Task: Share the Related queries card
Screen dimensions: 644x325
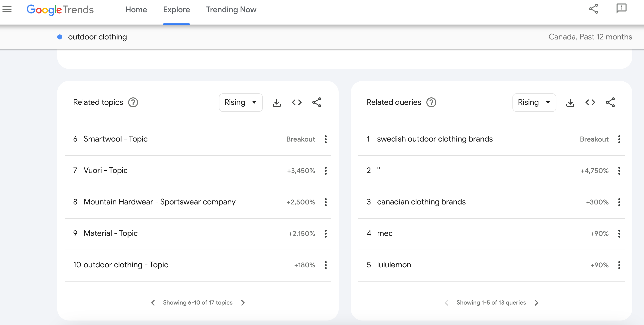Action: [x=610, y=103]
